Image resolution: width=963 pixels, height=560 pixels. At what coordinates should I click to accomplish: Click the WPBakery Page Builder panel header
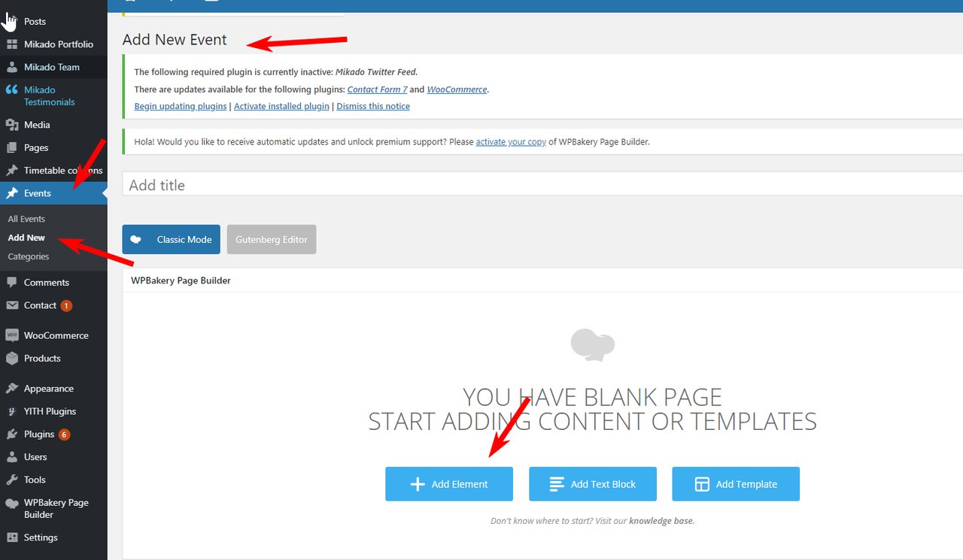(542, 280)
